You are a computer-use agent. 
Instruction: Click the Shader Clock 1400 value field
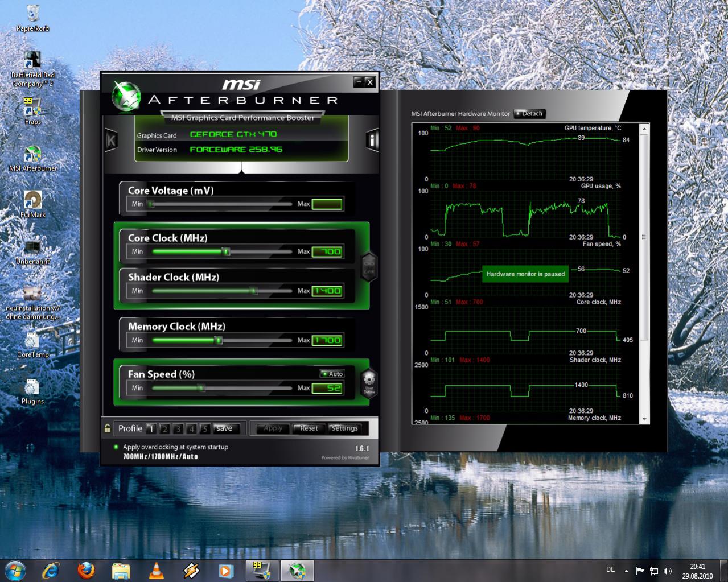pos(327,291)
